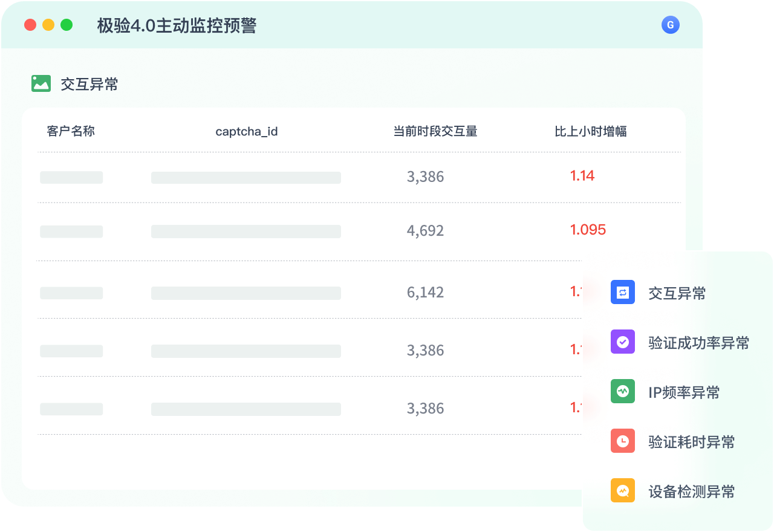This screenshot has width=774, height=532.
Task: Click the customer name placeholder in the 6,142 row
Action: click(71, 293)
